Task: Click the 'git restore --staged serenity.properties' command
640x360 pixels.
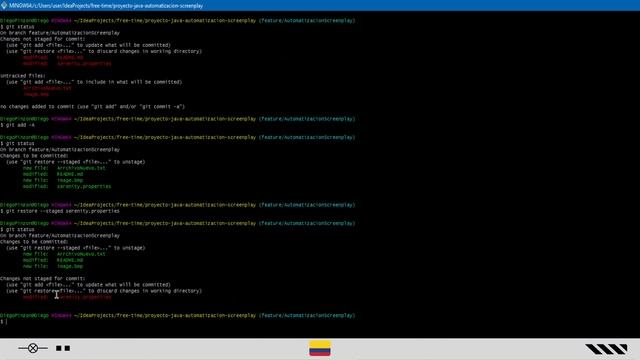Action: [62, 211]
